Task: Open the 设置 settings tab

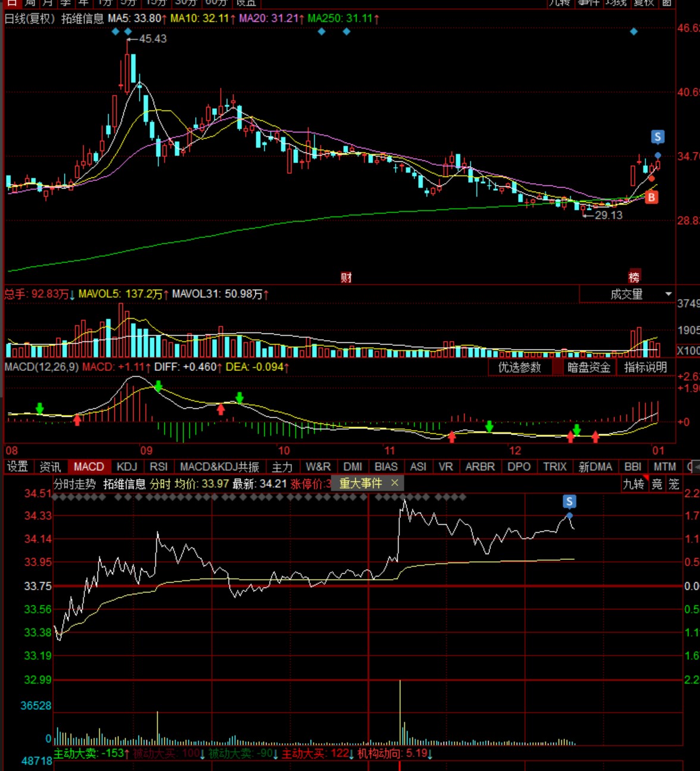Action: tap(18, 467)
